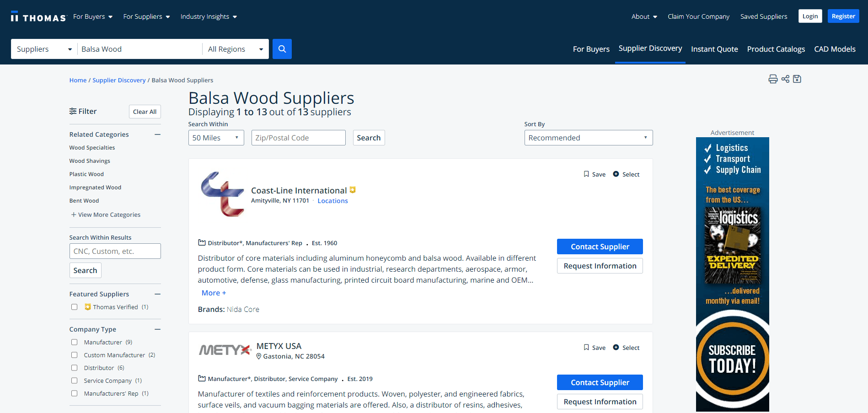Image resolution: width=868 pixels, height=413 pixels.
Task: Collapse the Company Type section
Action: pyautogui.click(x=158, y=329)
